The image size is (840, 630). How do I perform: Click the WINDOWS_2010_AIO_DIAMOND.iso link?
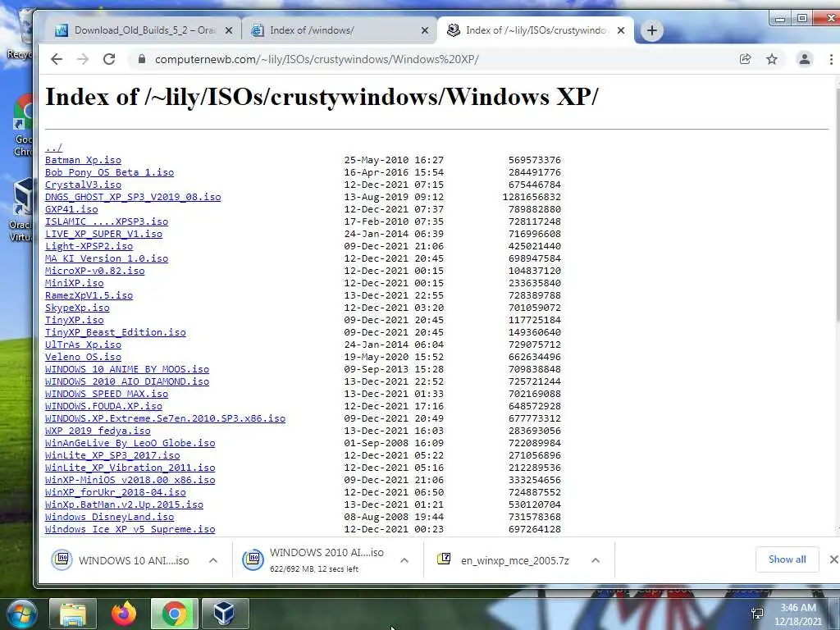[x=127, y=382]
